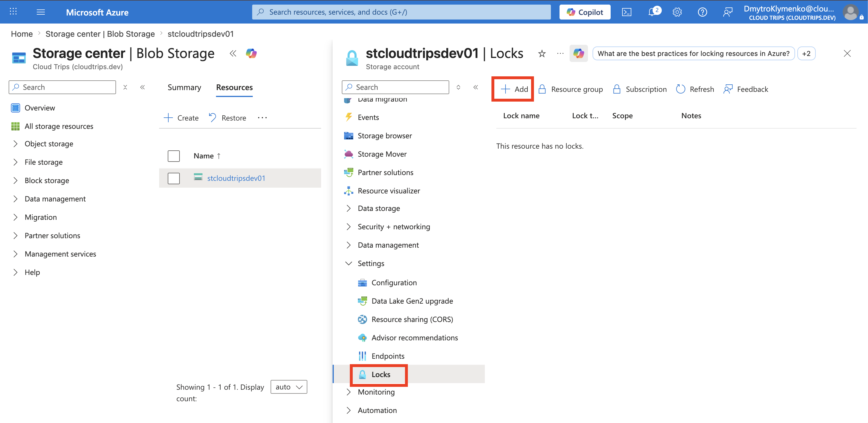Open display count auto dropdown
This screenshot has width=868, height=423.
click(289, 387)
